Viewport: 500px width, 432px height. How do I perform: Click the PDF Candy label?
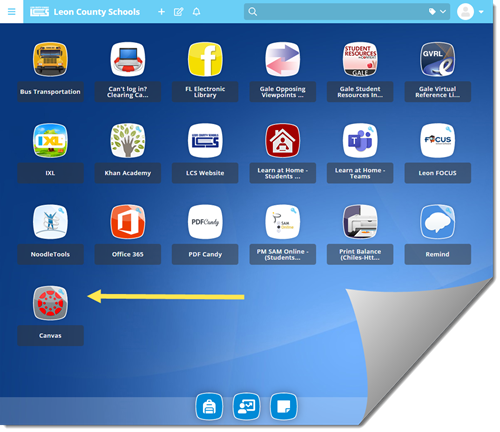(205, 254)
